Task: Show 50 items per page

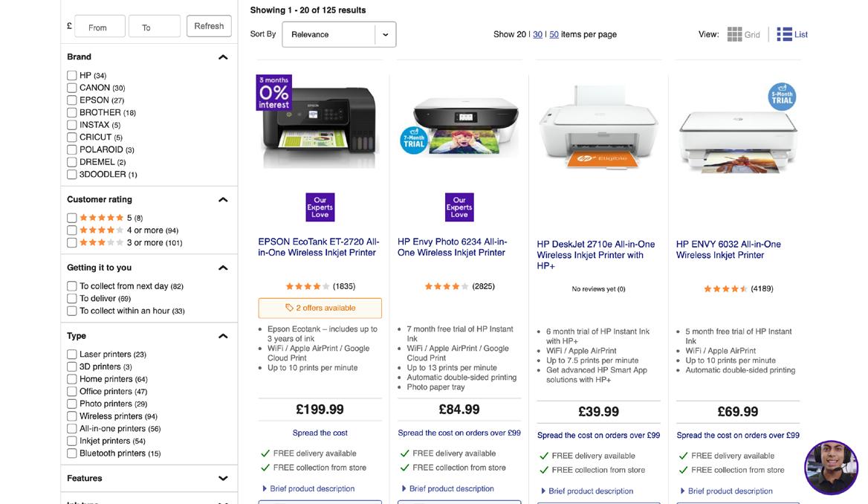Action: point(554,34)
